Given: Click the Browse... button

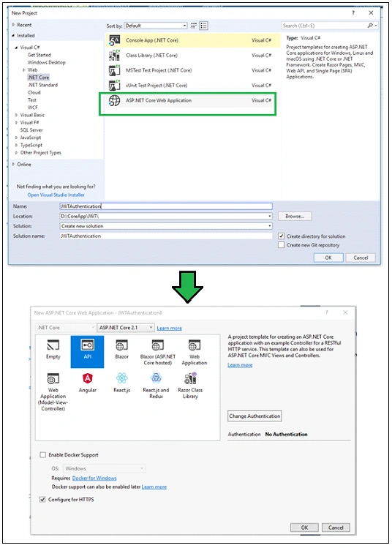Looking at the screenshot, I should point(295,217).
